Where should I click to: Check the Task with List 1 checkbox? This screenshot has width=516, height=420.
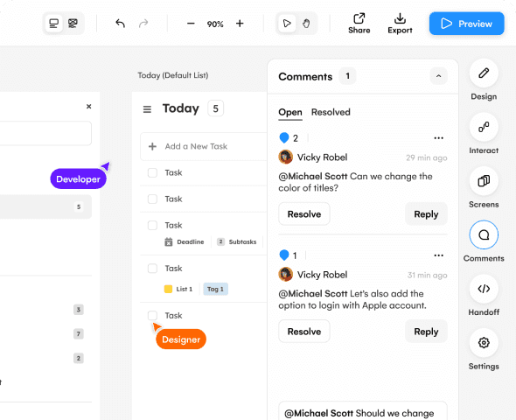(152, 269)
